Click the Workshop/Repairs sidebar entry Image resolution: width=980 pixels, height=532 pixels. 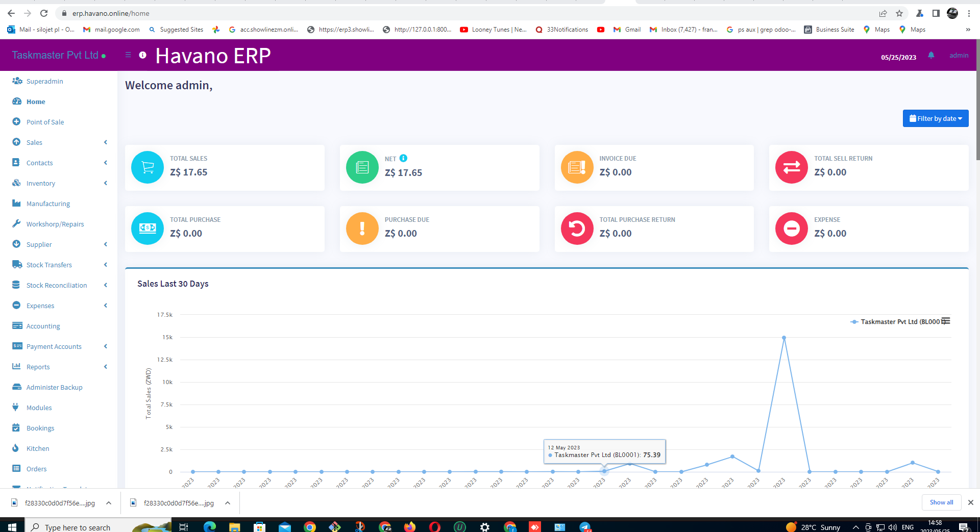point(55,224)
